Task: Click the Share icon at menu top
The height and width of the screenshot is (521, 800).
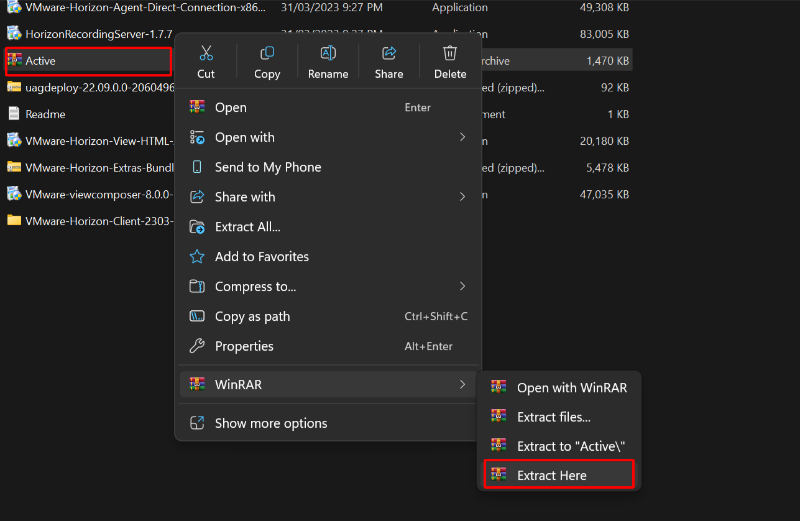Action: tap(389, 54)
